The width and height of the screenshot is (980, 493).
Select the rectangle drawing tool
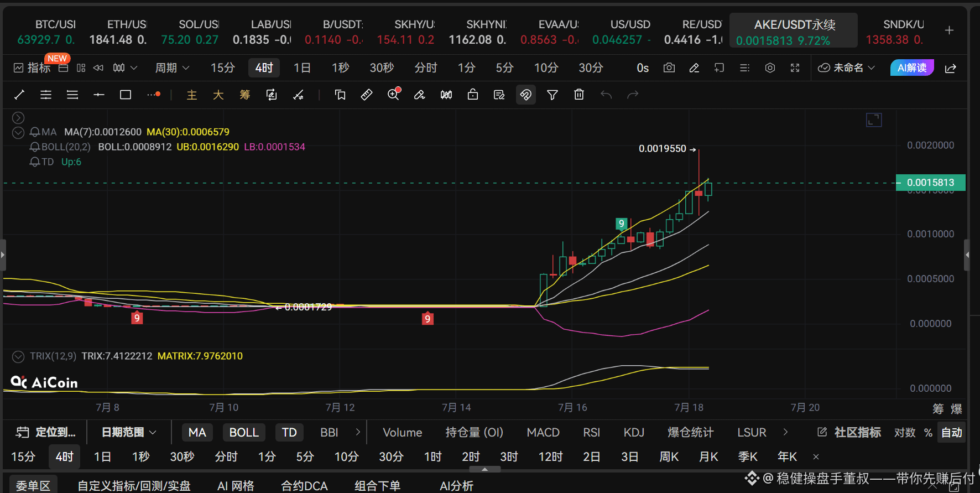[x=126, y=95]
